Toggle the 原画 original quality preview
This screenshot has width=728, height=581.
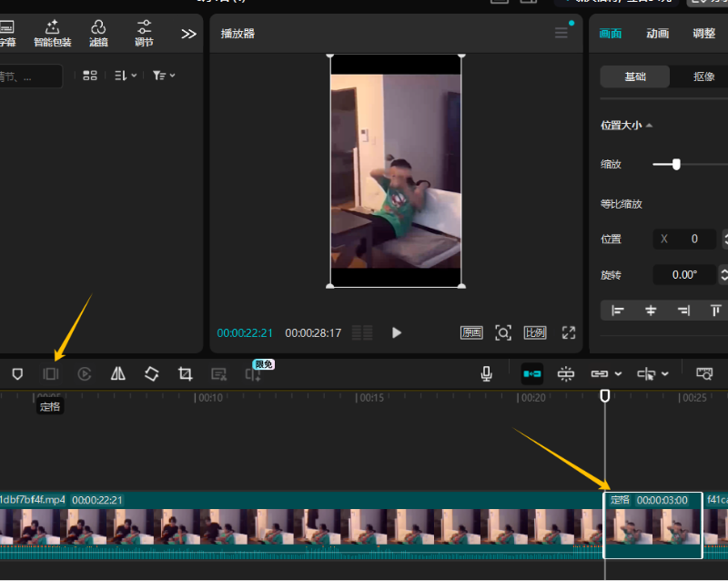point(471,332)
